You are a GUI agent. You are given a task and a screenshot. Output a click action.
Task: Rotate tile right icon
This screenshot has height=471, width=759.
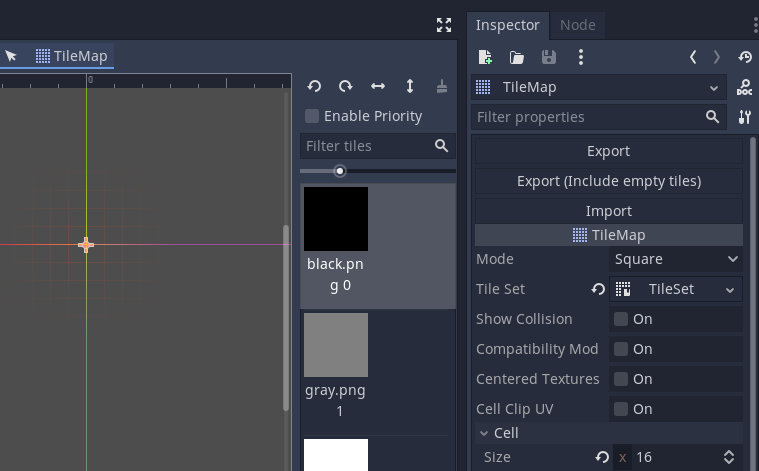pyautogui.click(x=346, y=87)
